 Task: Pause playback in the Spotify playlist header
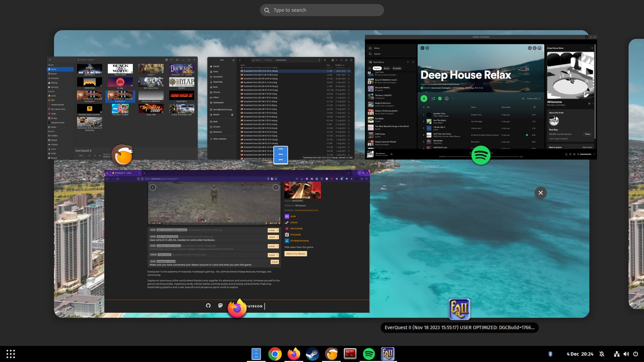(424, 99)
